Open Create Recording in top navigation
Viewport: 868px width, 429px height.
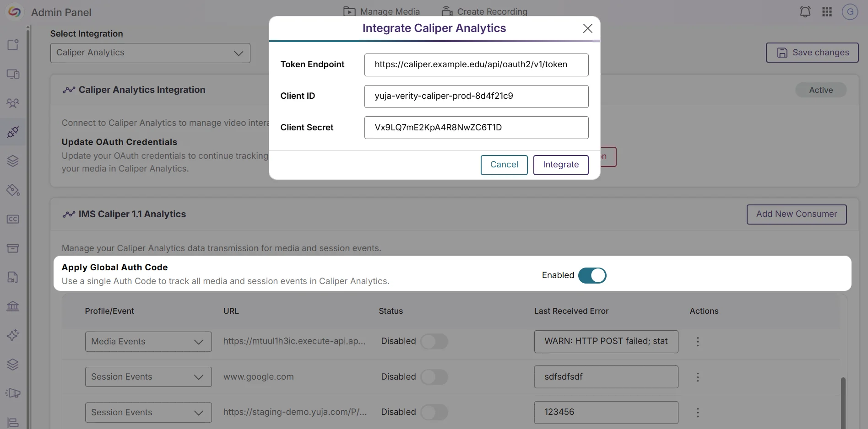point(484,11)
